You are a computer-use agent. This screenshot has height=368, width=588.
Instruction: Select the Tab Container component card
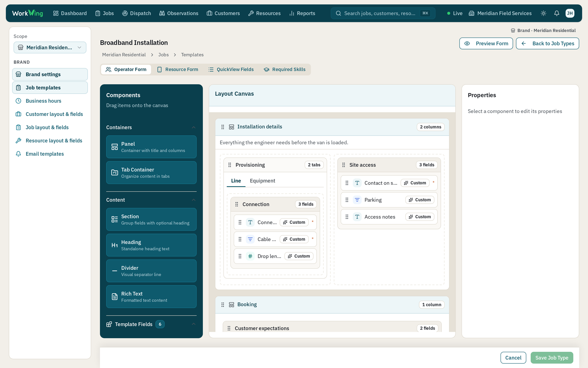(151, 173)
